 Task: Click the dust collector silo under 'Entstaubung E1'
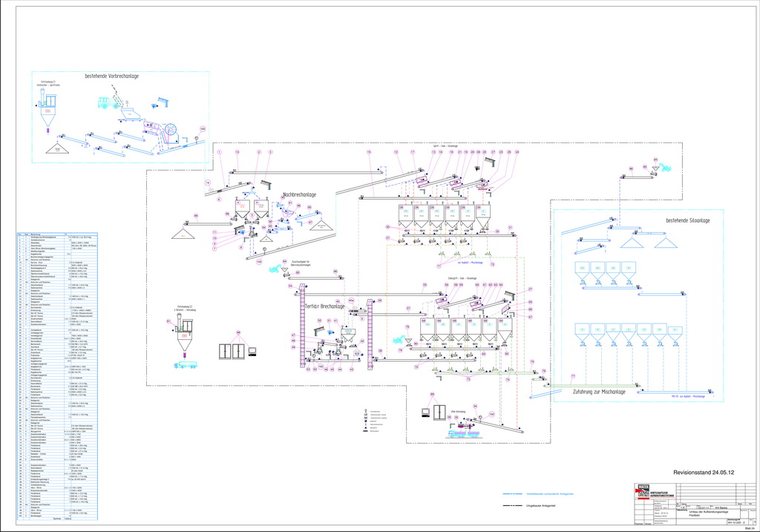(48, 117)
